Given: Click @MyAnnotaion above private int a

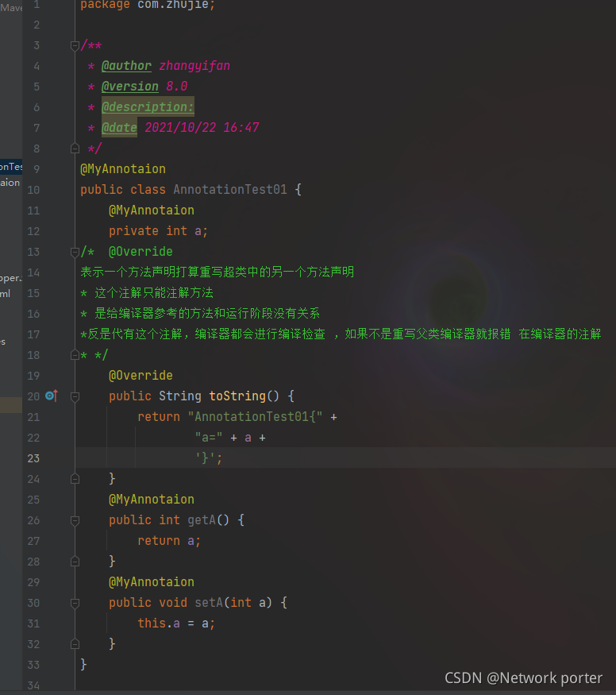Looking at the screenshot, I should coord(152,210).
